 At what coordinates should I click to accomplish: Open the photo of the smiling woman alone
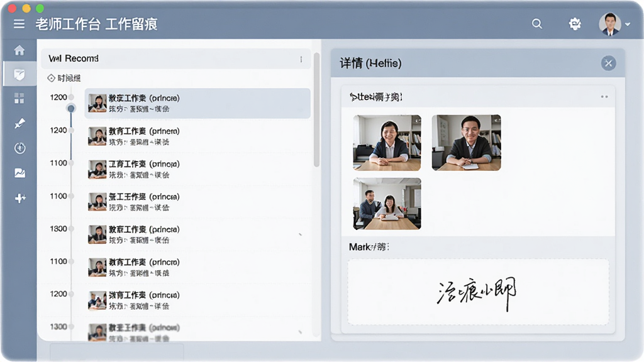tap(387, 143)
